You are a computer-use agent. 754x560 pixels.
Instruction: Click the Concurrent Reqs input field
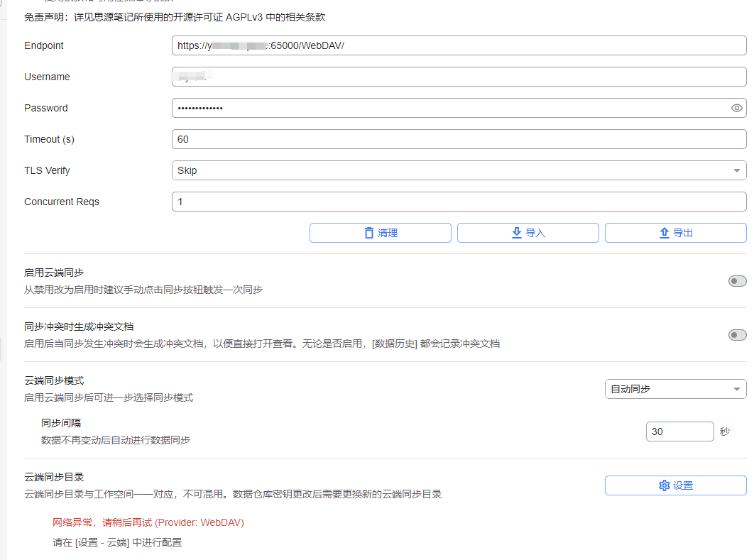click(459, 202)
